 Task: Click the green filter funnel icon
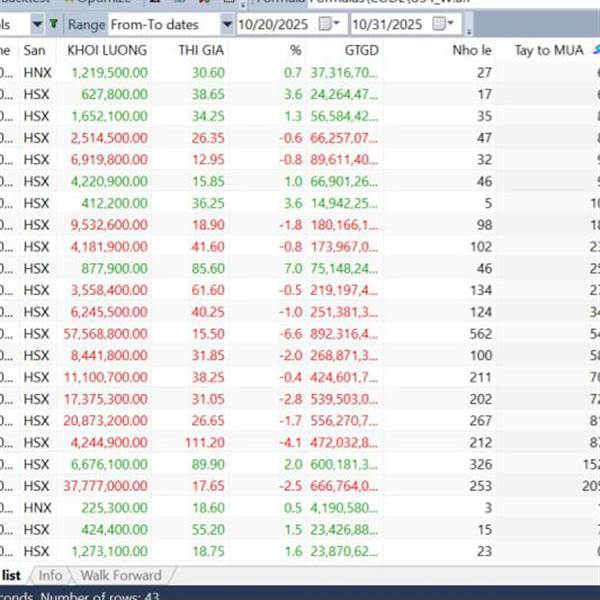click(54, 24)
